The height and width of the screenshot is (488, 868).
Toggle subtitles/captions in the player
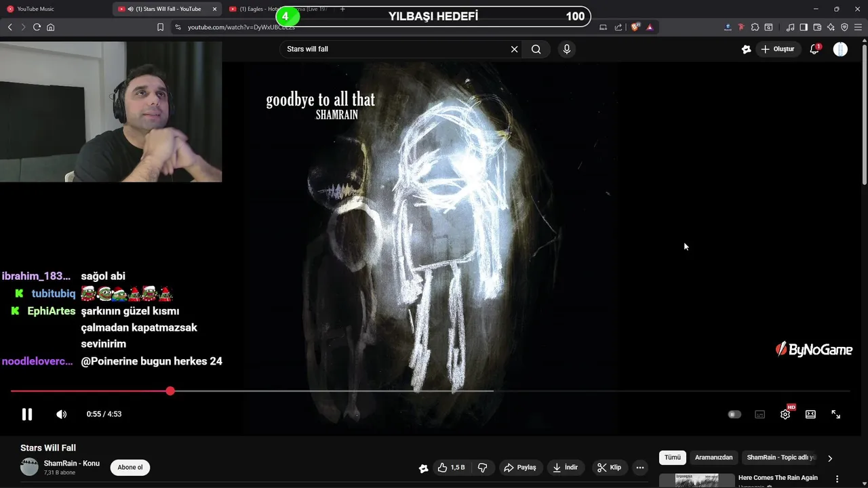(760, 414)
